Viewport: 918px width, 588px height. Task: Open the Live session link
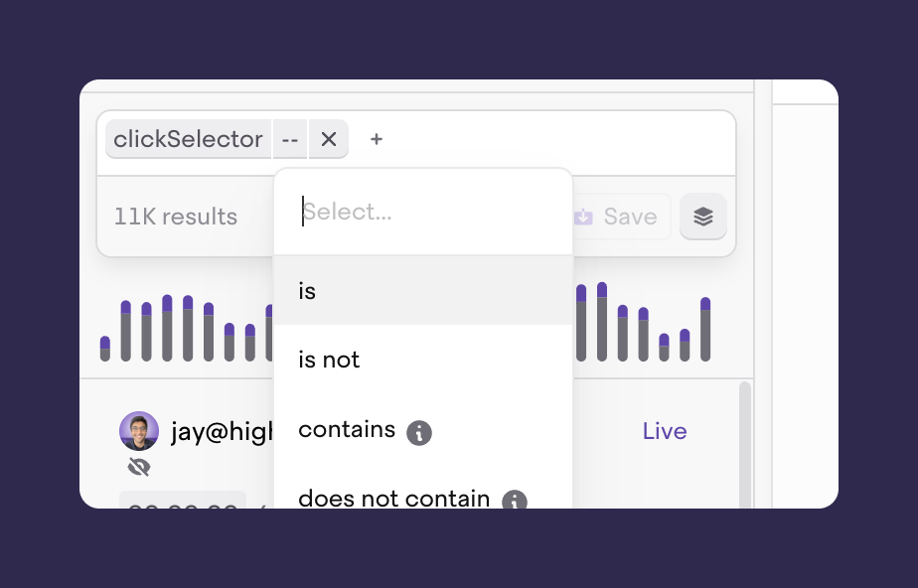pos(665,431)
